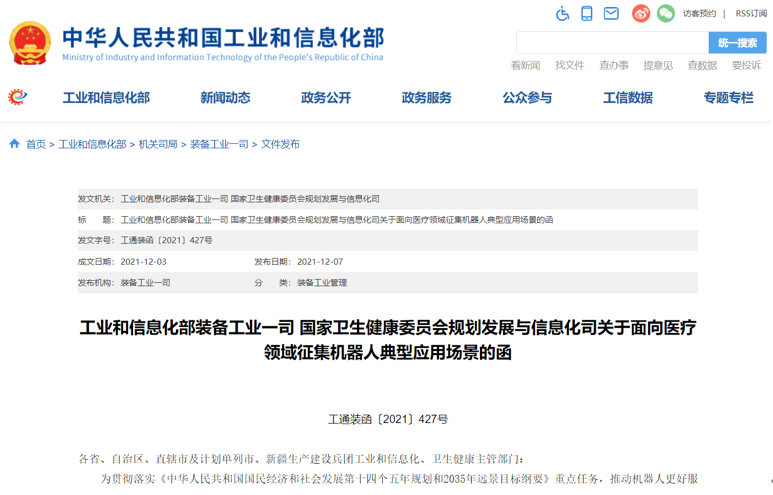Open the 专题专栏 navigation menu
The image size is (773, 495).
click(x=728, y=98)
